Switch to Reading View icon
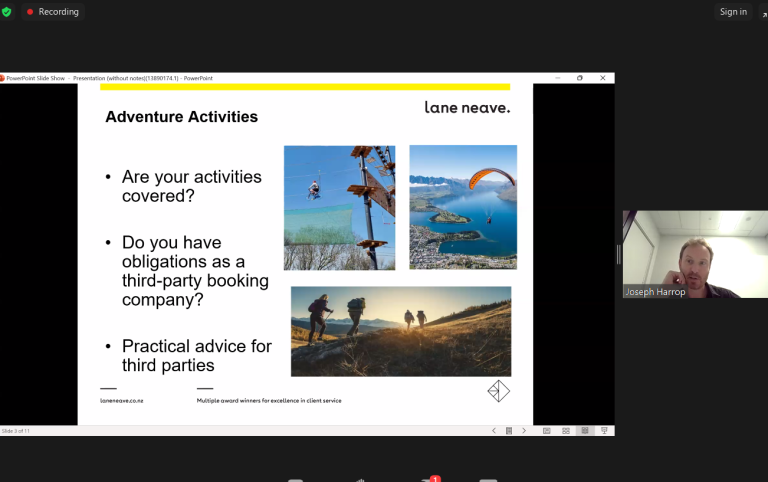 [585, 431]
